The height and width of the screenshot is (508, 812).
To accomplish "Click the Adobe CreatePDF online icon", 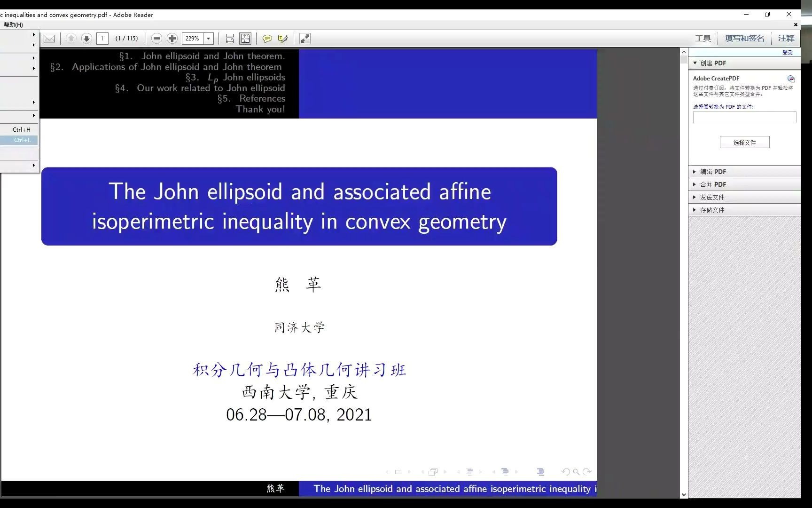I will (x=791, y=79).
